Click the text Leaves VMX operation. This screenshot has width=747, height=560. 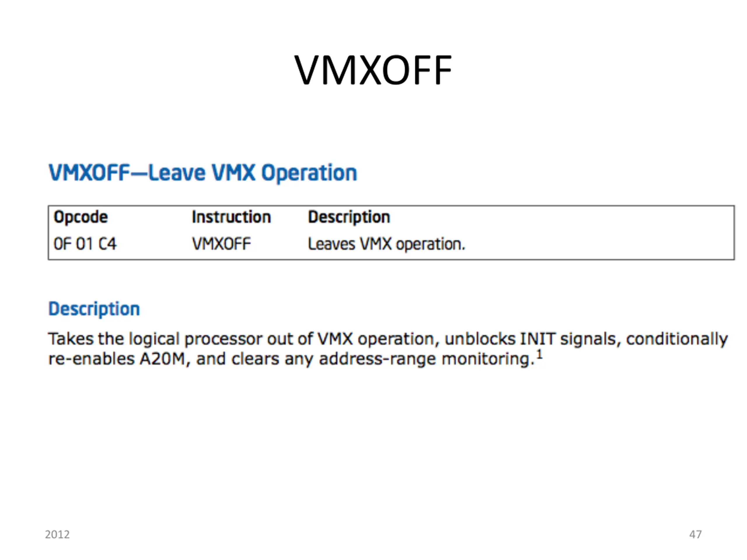click(386, 244)
